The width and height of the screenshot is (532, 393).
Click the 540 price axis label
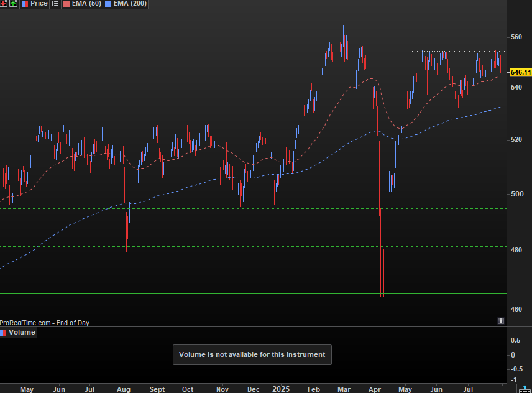(x=516, y=87)
